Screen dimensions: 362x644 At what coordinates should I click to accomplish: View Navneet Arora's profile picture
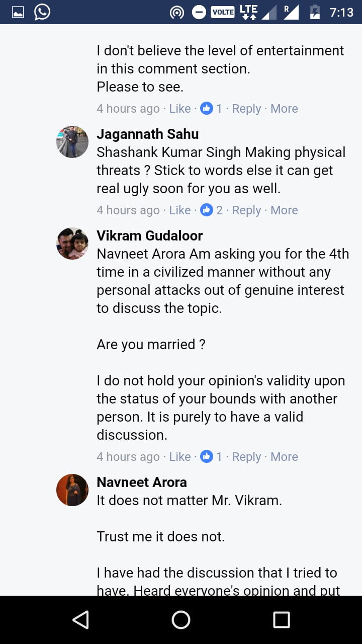point(72,490)
